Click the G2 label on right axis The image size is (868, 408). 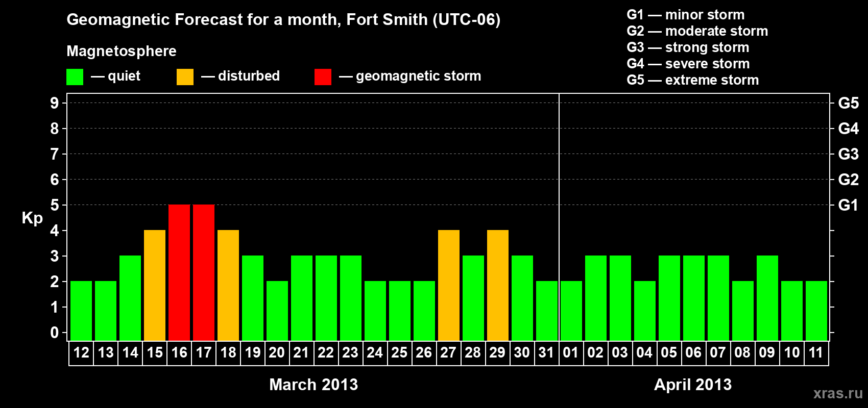tap(849, 180)
